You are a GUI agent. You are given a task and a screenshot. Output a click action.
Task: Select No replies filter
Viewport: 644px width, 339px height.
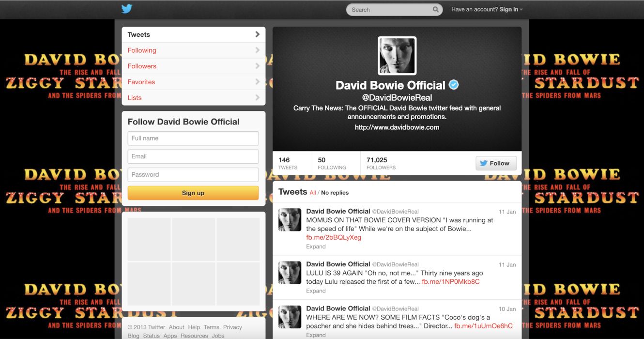[335, 193]
